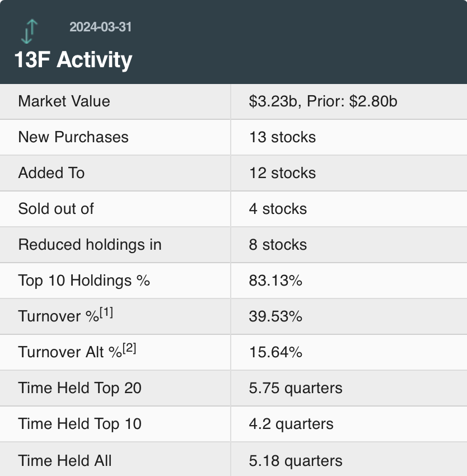Image resolution: width=467 pixels, height=476 pixels.
Task: Select the 5.18 quarters value
Action: (296, 460)
